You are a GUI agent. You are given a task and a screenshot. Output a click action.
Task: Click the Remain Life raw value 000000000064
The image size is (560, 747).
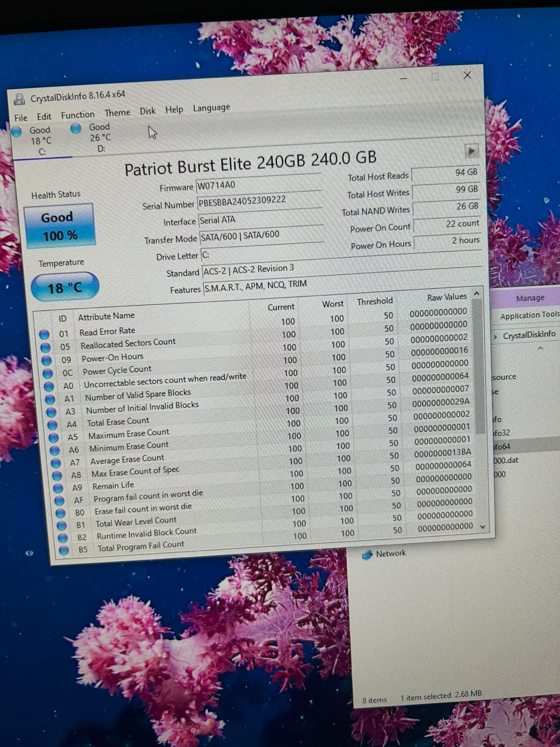[x=443, y=465]
